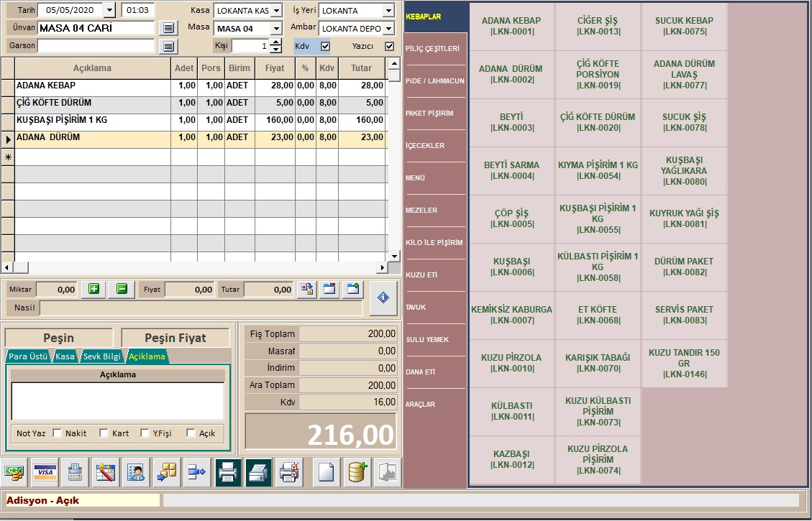Click the cash payment money icon
Screen dimensions: 812x521
14,472
